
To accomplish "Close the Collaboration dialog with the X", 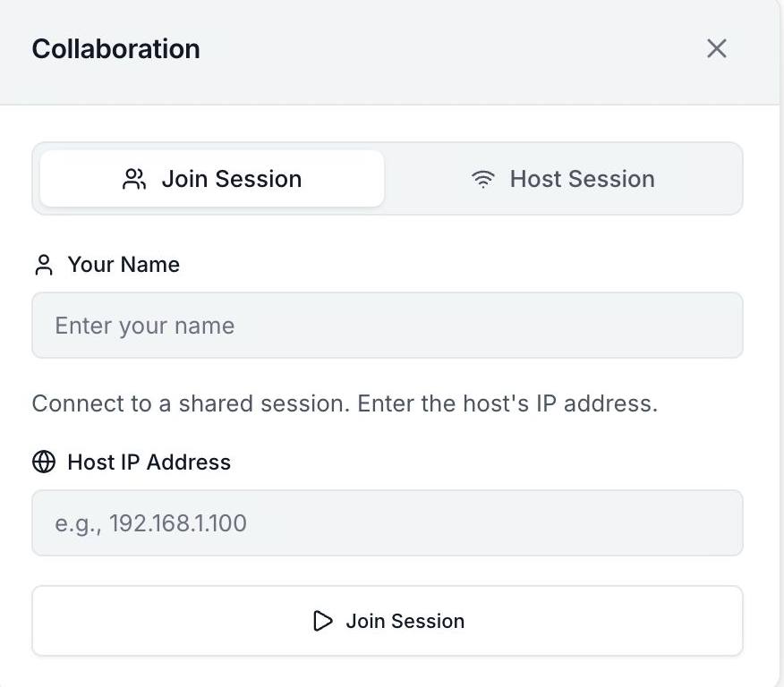I will coord(716,48).
